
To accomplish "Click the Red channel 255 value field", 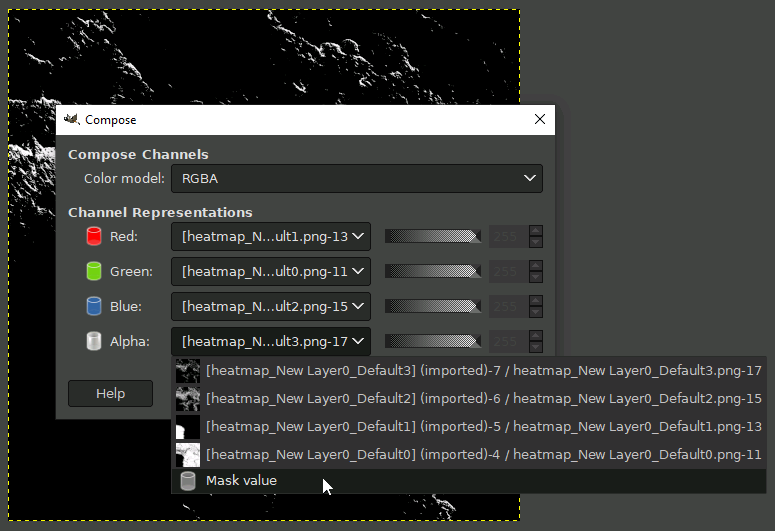I will (x=509, y=237).
